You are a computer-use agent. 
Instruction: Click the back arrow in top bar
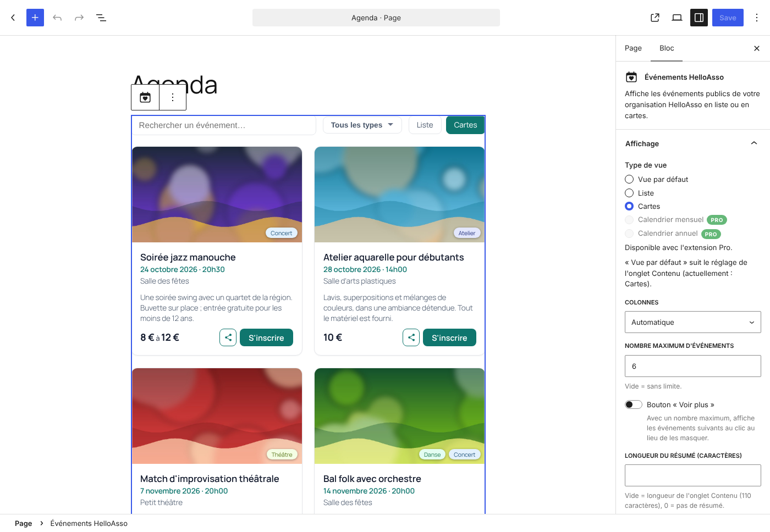click(13, 18)
